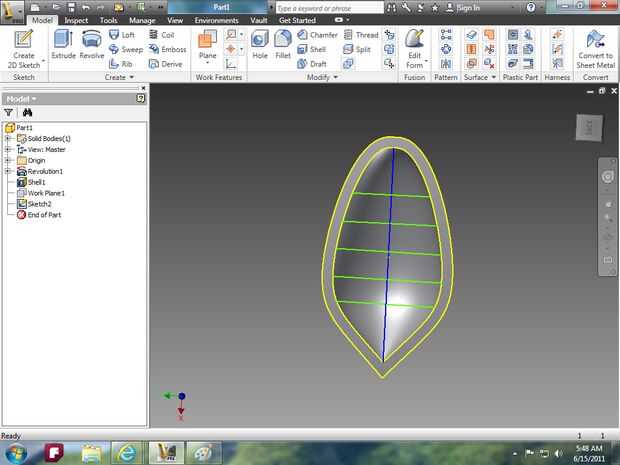Viewport: 620px width, 465px height.
Task: Expand the Solid Bodies(1) node
Action: pos(8,138)
